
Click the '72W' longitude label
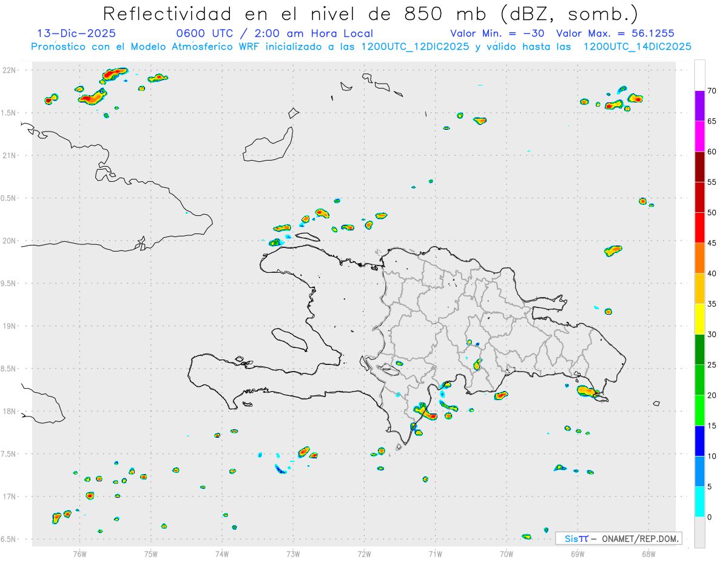(x=364, y=554)
